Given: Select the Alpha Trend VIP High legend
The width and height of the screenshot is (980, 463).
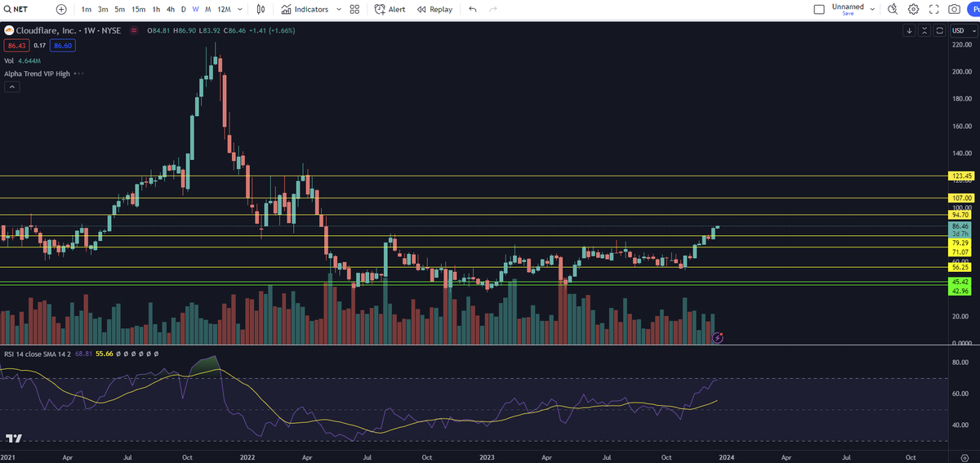Looking at the screenshot, I should [37, 73].
